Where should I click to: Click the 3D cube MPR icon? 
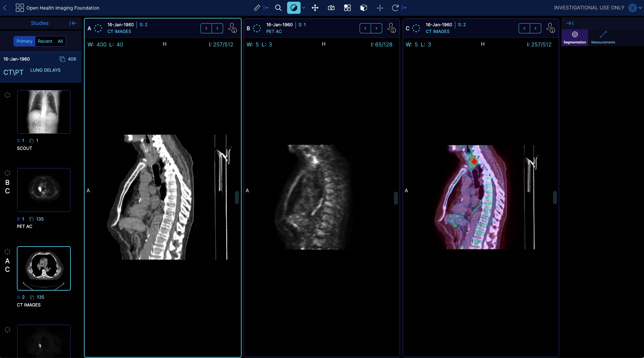tap(364, 8)
